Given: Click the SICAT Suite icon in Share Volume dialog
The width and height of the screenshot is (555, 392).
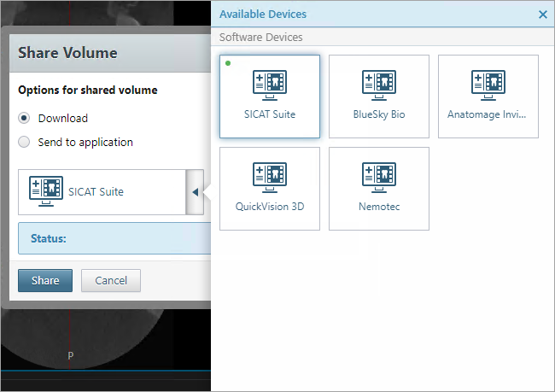Looking at the screenshot, I should pyautogui.click(x=46, y=191).
